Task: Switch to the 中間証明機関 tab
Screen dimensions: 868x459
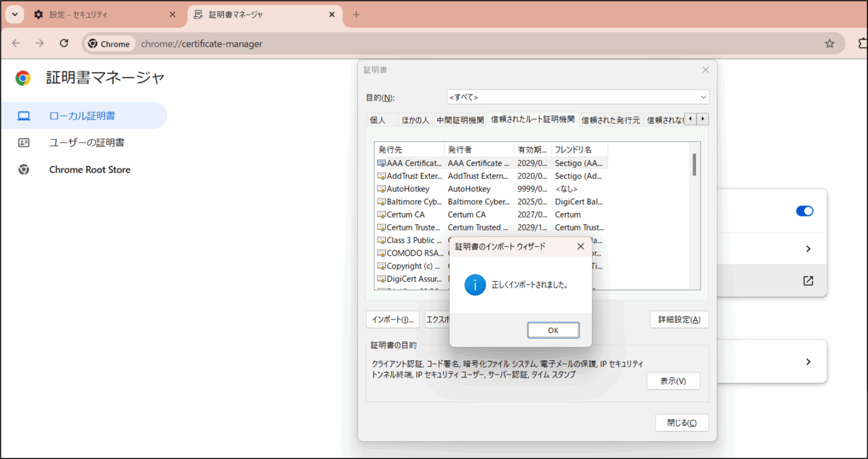Action: [459, 119]
